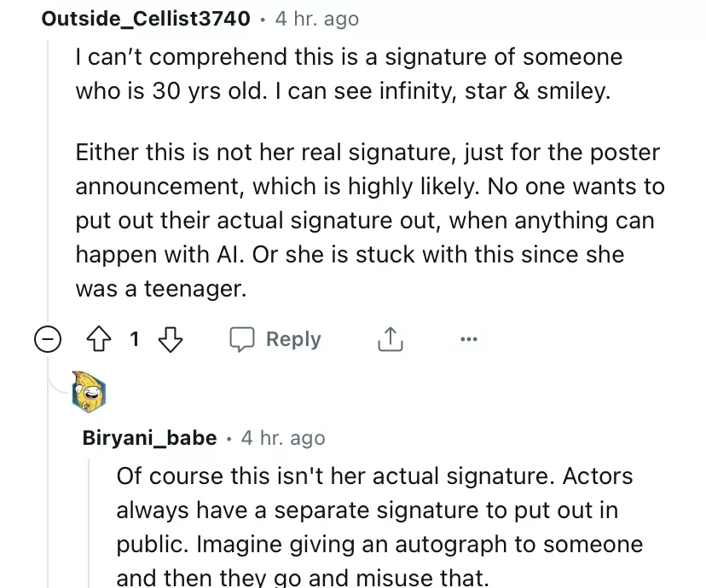The image size is (706, 588).
Task: Select the paragraph starting 'Either this is not'
Action: tap(368, 221)
